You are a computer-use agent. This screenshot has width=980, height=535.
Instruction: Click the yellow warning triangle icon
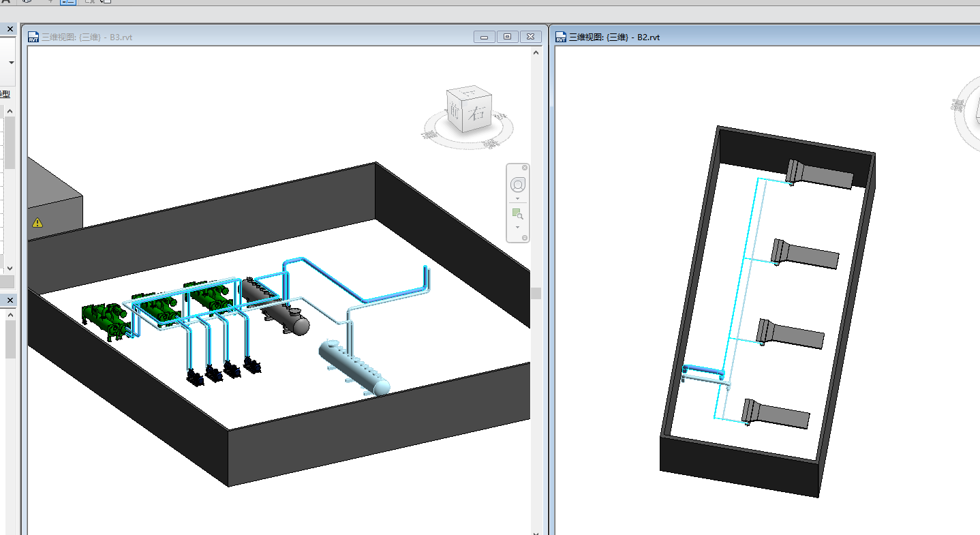tap(37, 222)
